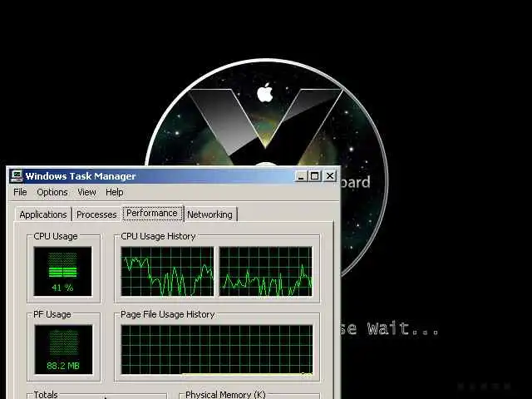Click the Page File Usage History graph

[x=217, y=350]
